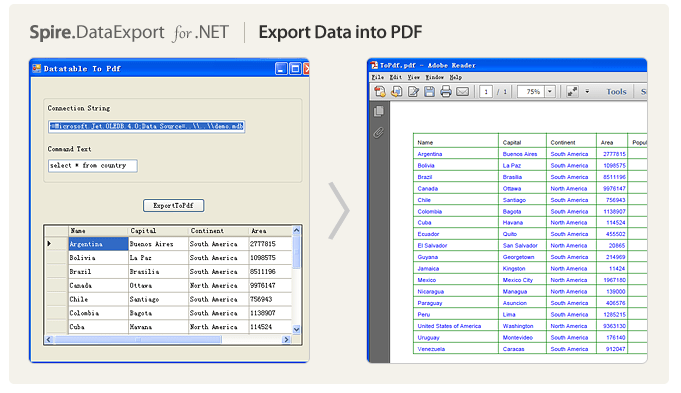Open the toolbar customize dropdown arrow in Reader
681x393 pixels.
pyautogui.click(x=587, y=92)
